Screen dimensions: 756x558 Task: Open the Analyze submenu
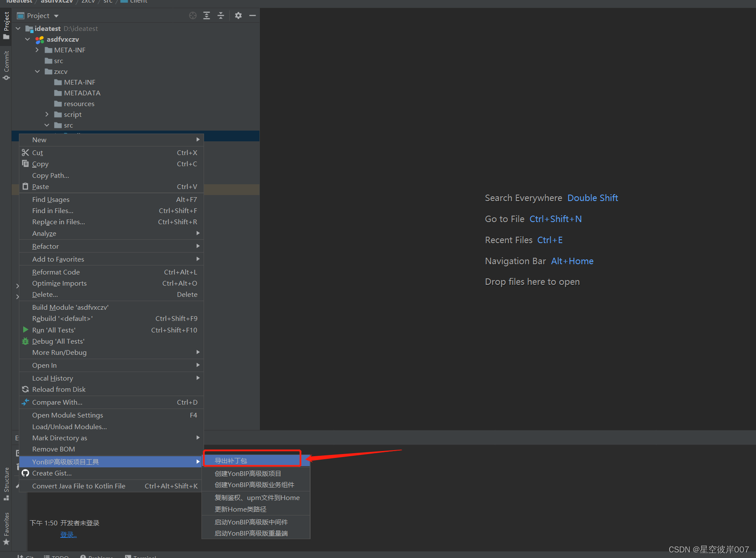click(x=111, y=233)
